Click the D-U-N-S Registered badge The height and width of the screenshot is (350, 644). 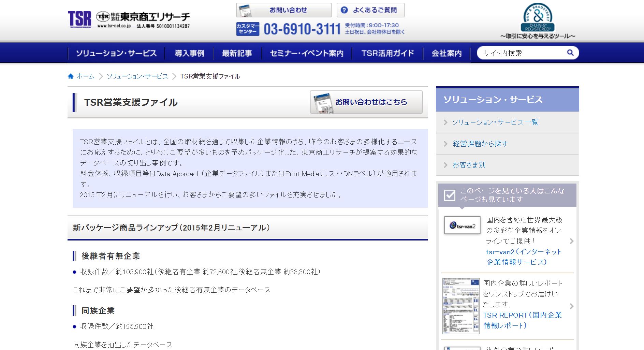pyautogui.click(x=538, y=17)
